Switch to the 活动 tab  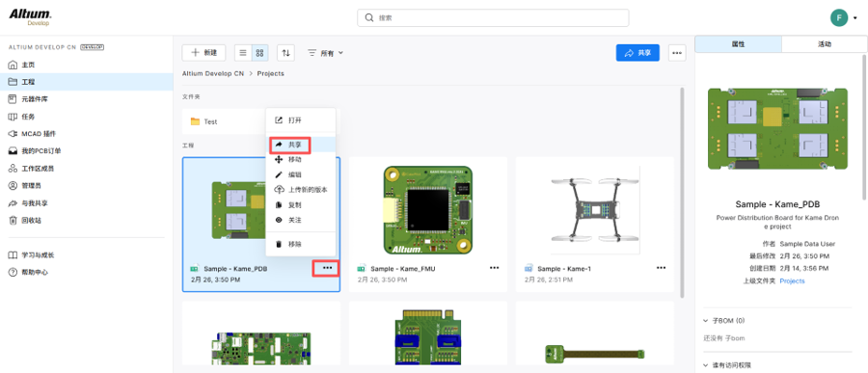(825, 44)
